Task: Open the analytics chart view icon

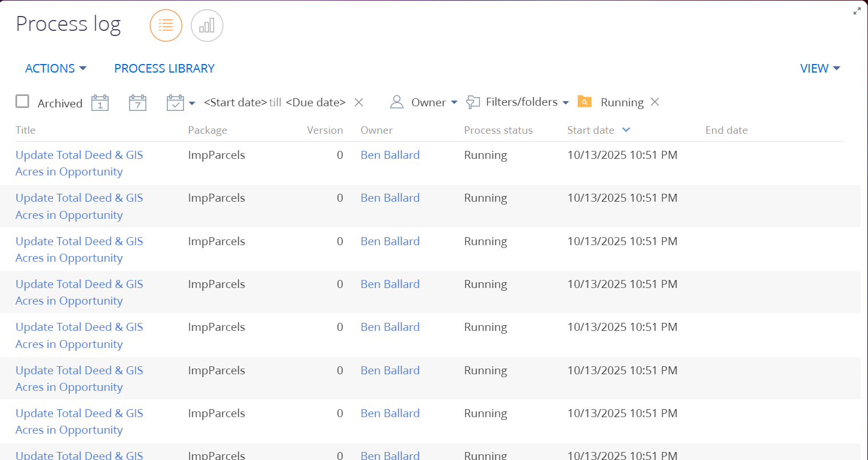Action: [x=207, y=26]
